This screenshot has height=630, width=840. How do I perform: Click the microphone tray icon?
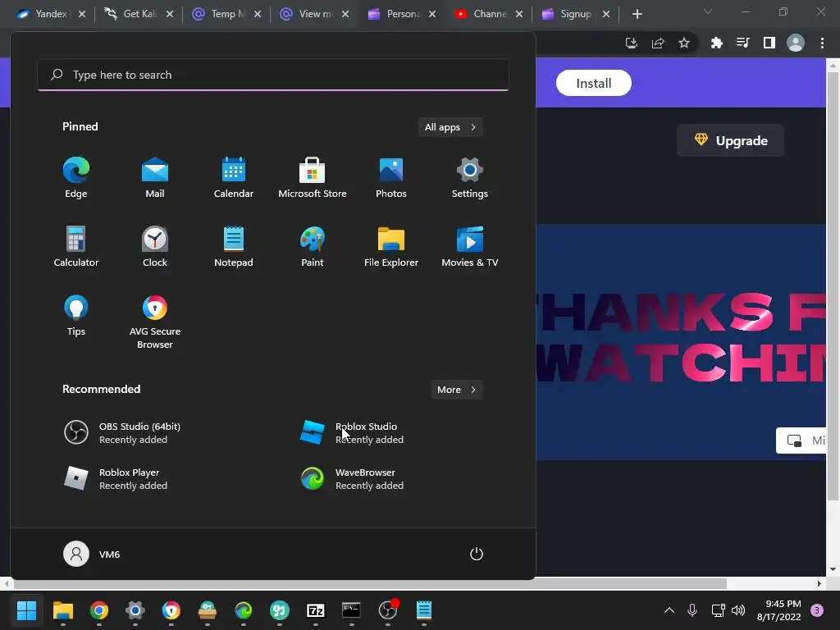[x=692, y=610]
